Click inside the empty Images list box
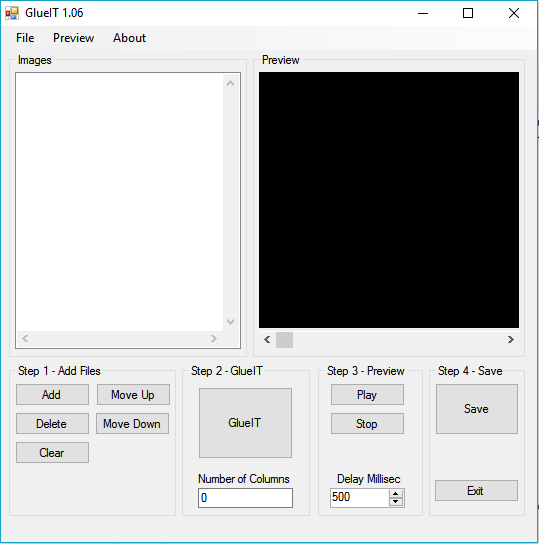Image resolution: width=539 pixels, height=544 pixels. click(120, 202)
